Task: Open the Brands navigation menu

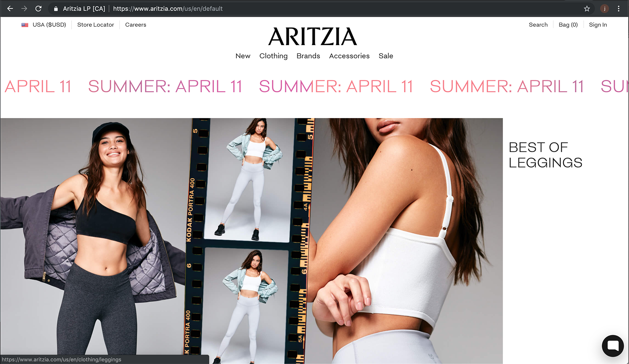Action: click(x=308, y=56)
